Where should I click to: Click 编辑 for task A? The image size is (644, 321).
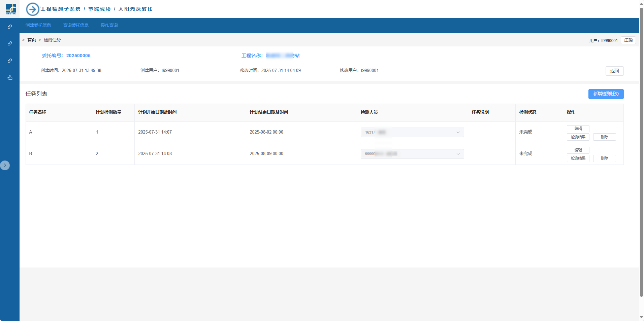(x=578, y=129)
